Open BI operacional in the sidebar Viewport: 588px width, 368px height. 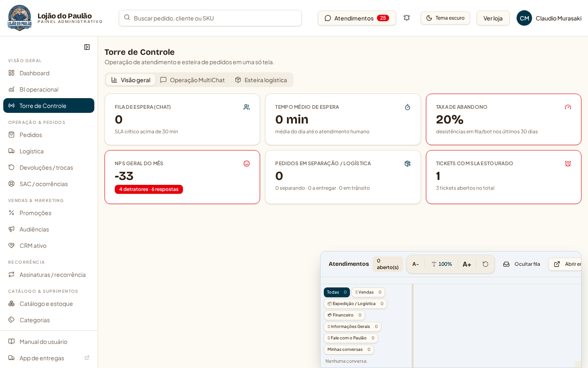click(x=49, y=89)
